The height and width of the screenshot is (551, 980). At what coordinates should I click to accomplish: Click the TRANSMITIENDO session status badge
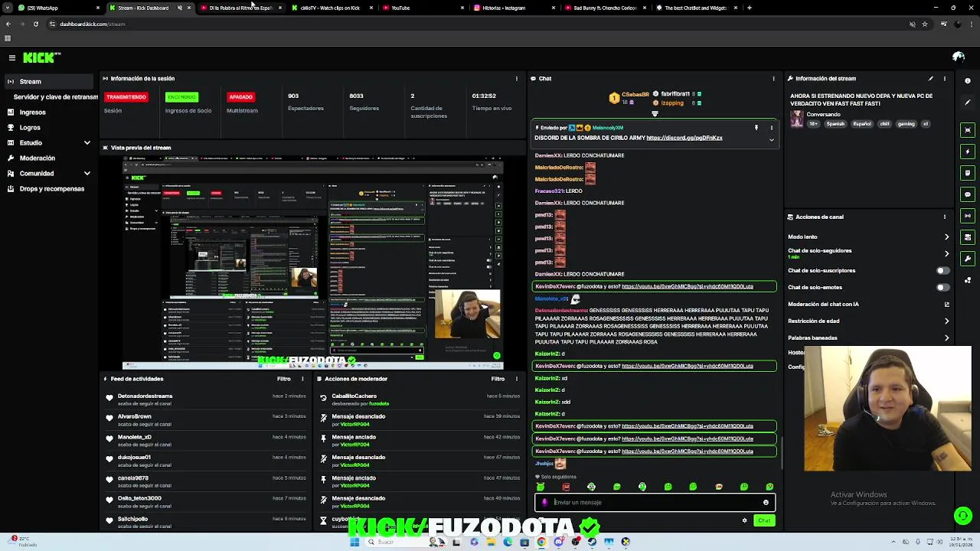(x=126, y=97)
